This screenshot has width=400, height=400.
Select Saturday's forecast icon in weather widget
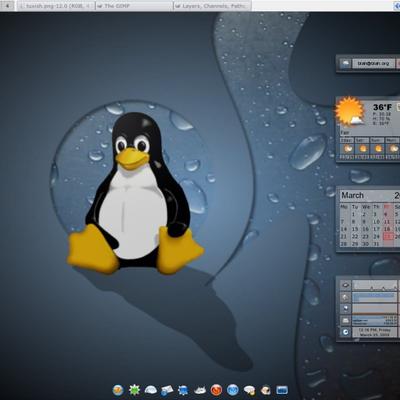(363, 149)
